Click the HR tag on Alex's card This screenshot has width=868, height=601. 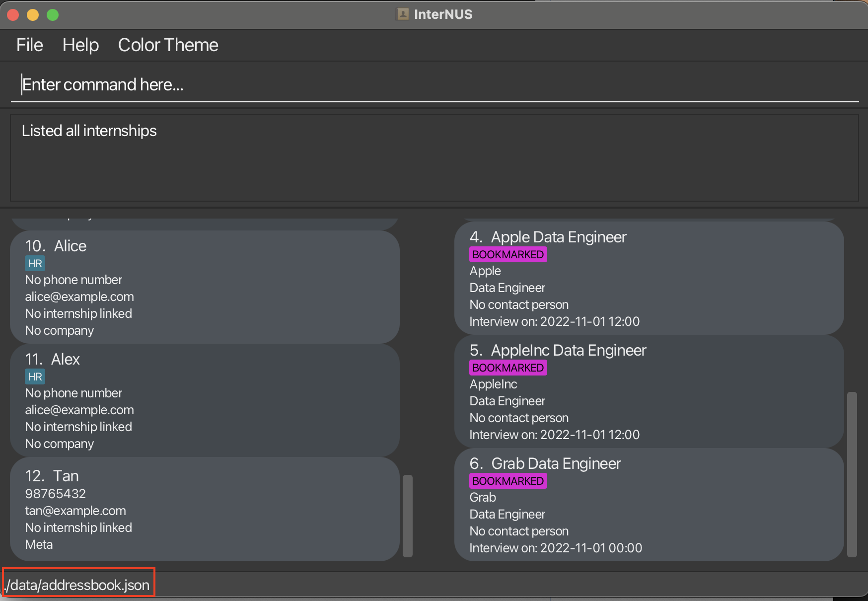pyautogui.click(x=35, y=376)
